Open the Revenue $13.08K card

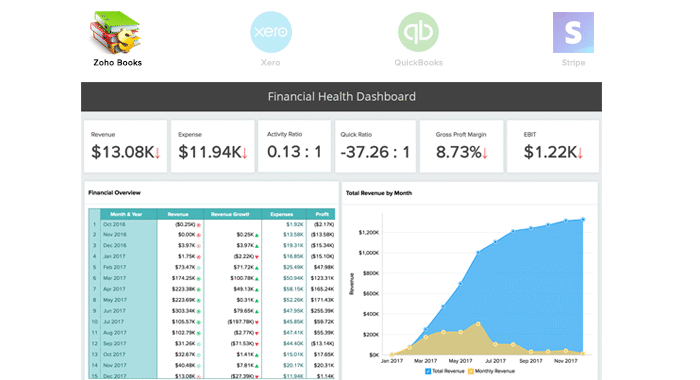click(125, 146)
